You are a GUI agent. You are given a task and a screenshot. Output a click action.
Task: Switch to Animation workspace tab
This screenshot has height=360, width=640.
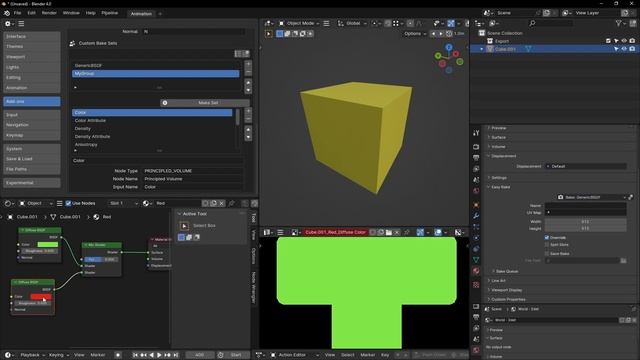click(141, 13)
